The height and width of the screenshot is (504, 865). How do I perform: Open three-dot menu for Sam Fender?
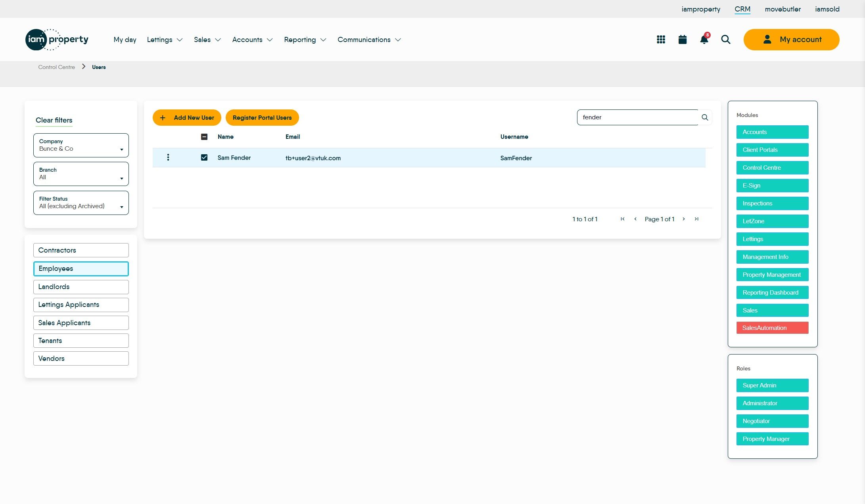click(168, 157)
